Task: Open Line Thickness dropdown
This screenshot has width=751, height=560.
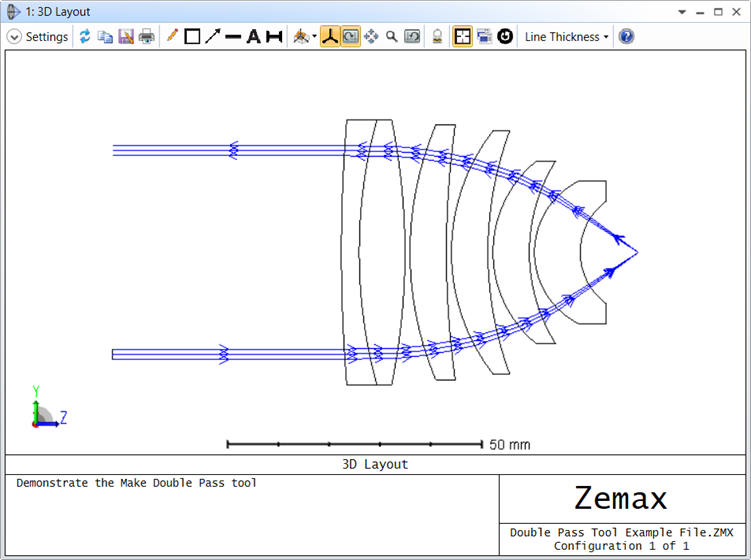Action: point(567,37)
